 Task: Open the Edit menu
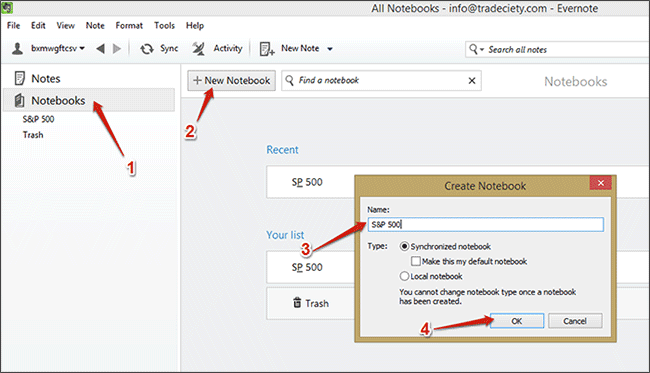38,26
